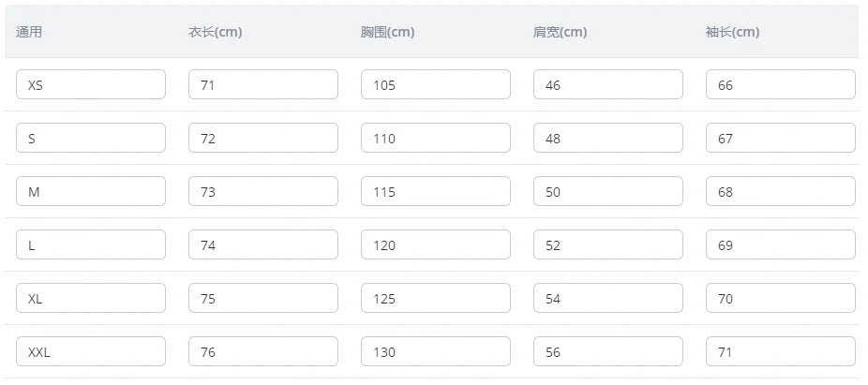The width and height of the screenshot is (868, 385).
Task: Select the shoulder width field showing 46
Action: (x=607, y=84)
